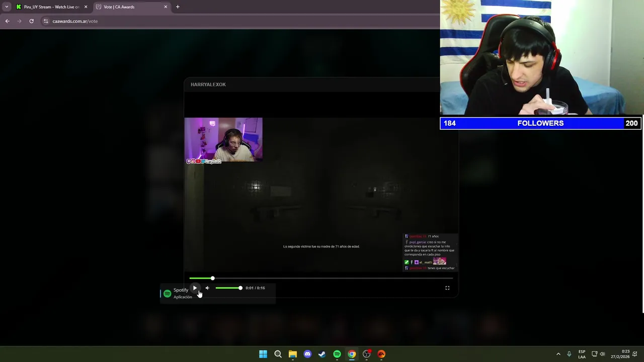This screenshot has height=362, width=644.
Task: Open a new browser tab
Action: [x=178, y=7]
